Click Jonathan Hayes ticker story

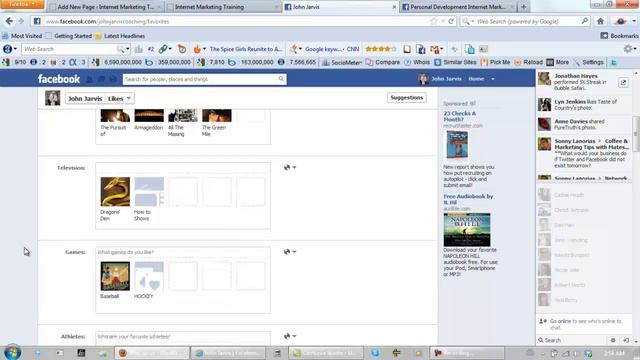pyautogui.click(x=584, y=82)
